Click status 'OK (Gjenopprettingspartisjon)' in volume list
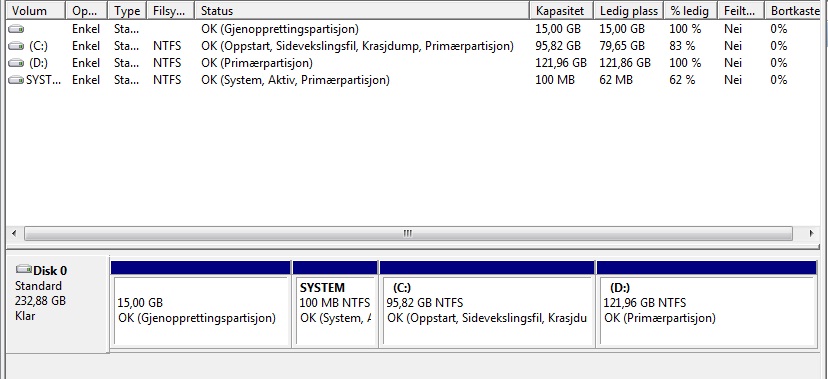This screenshot has width=828, height=379. click(x=280, y=29)
